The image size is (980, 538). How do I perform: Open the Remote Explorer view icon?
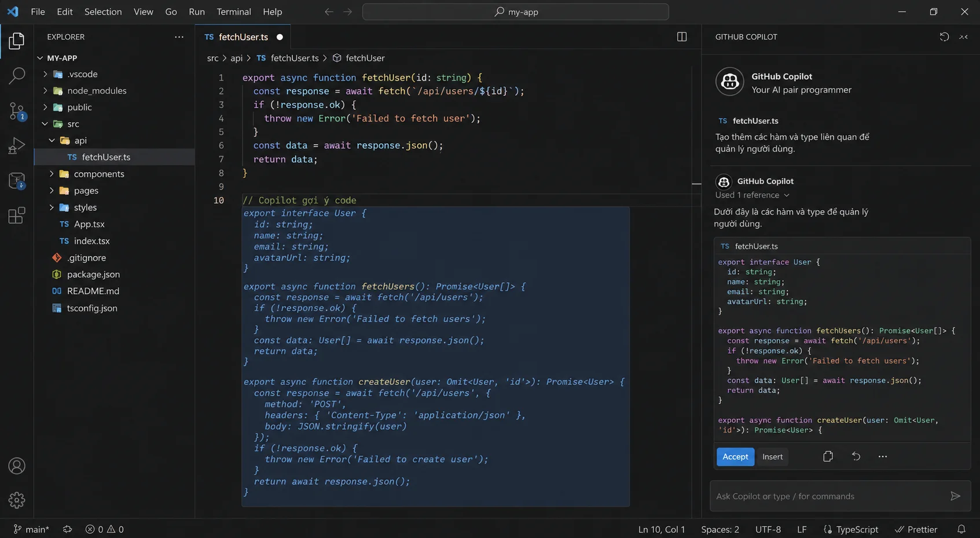pyautogui.click(x=17, y=181)
